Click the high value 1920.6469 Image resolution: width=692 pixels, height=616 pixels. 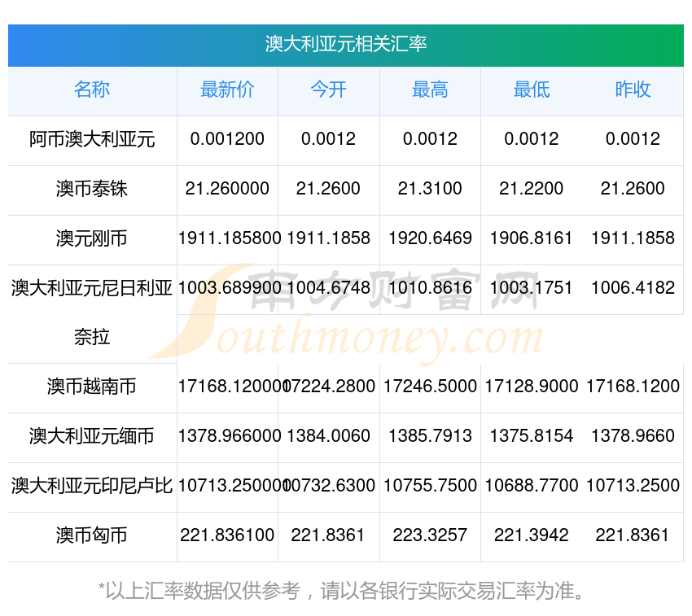point(430,238)
